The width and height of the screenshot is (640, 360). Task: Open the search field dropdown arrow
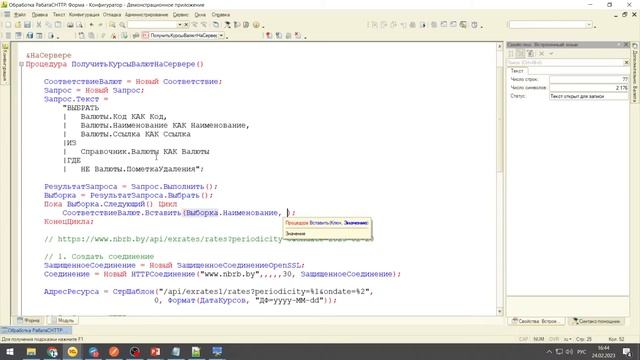click(179, 25)
